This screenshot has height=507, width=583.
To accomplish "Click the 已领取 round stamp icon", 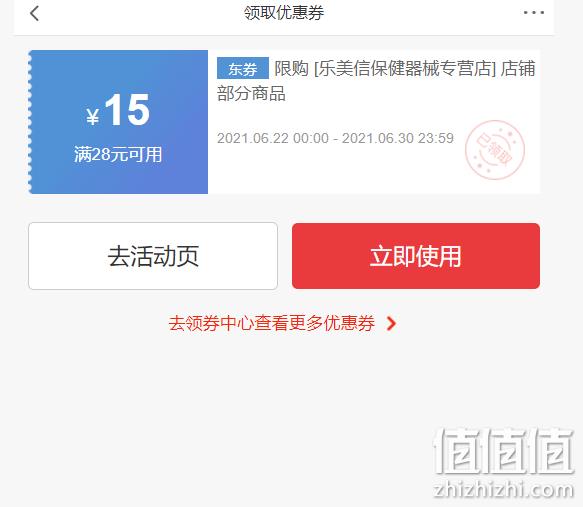I will point(495,150).
